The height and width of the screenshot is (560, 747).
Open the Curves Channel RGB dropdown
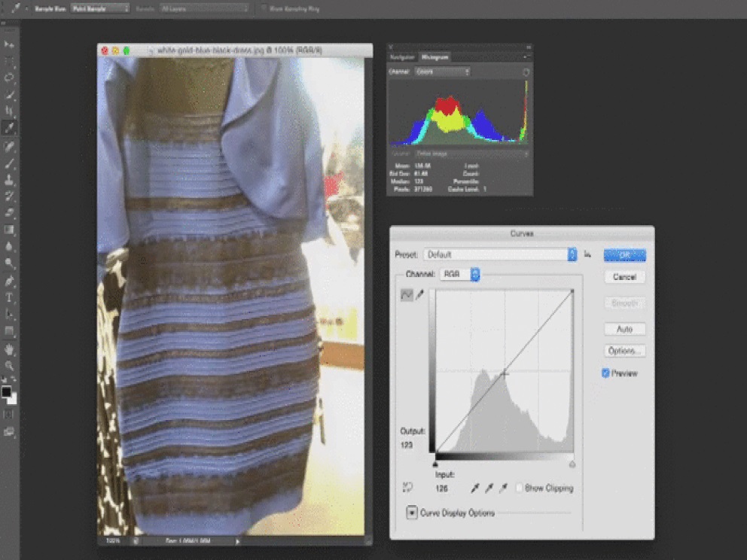point(460,275)
